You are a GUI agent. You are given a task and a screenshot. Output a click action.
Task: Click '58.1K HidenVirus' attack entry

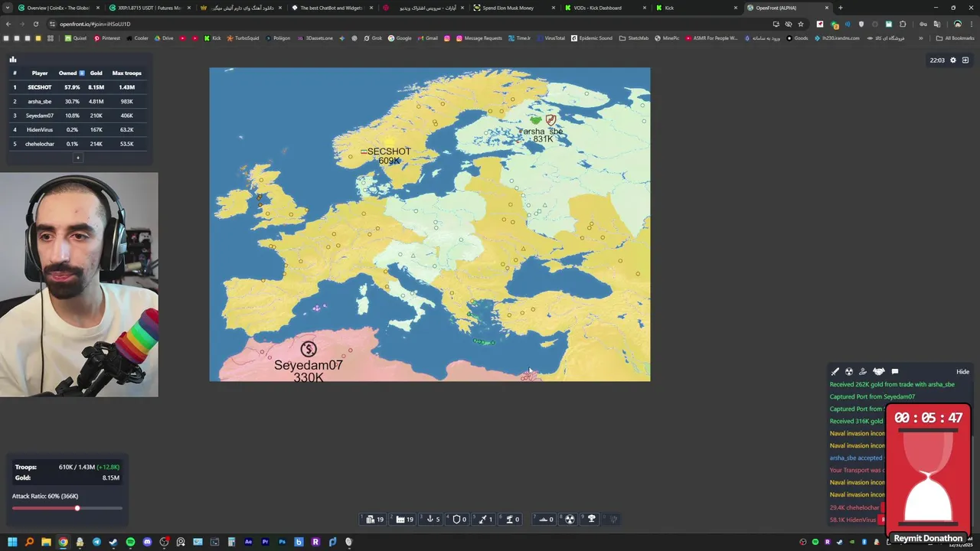click(853, 520)
